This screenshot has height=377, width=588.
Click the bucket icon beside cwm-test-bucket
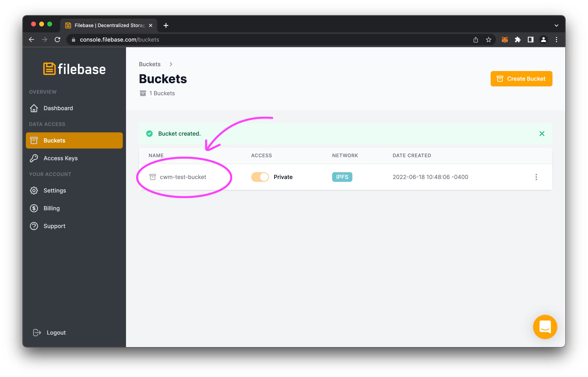point(153,177)
